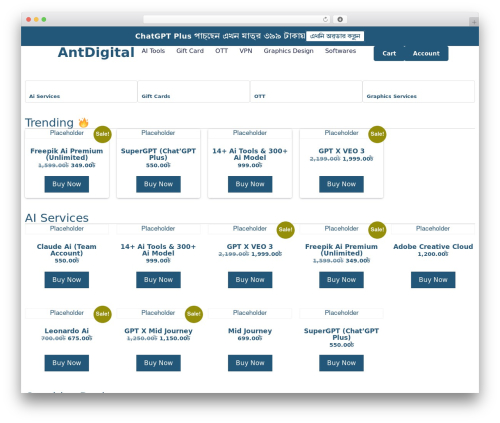The width and height of the screenshot is (500, 423).
Task: Open a new browser tab with plus button
Action: coord(474,22)
